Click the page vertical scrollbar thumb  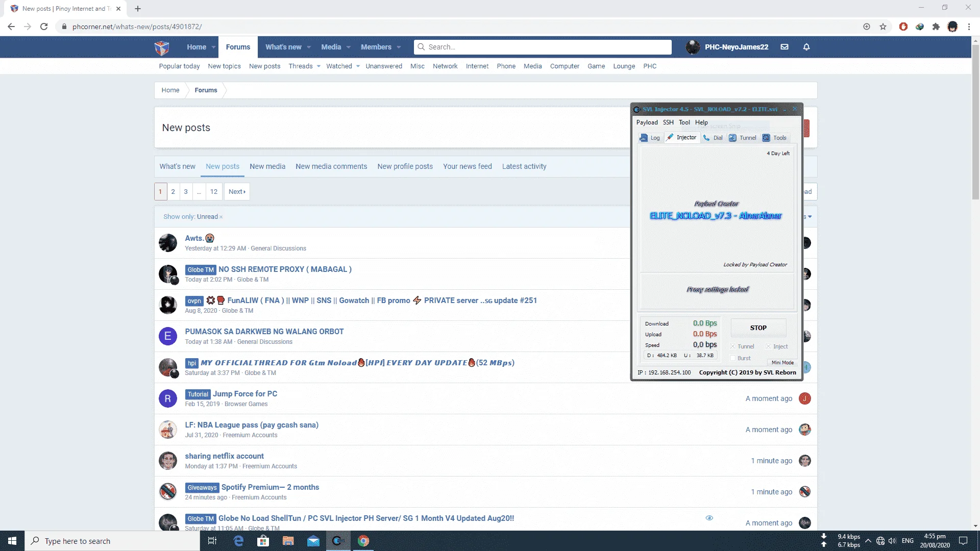pos(975,122)
